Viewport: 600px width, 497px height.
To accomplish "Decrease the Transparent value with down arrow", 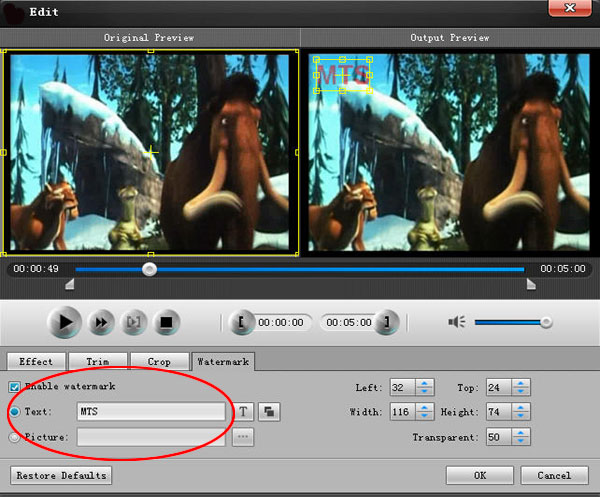I will point(520,441).
